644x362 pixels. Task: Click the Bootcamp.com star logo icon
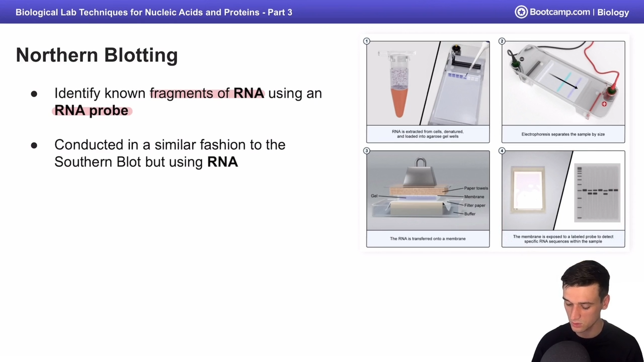[x=521, y=12]
